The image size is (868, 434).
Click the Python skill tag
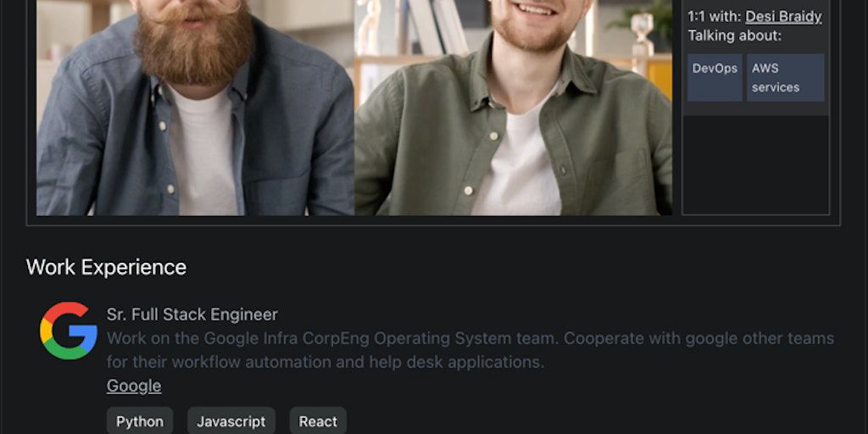coord(140,421)
